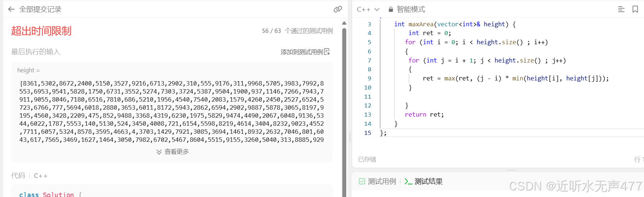The image size is (644, 197).
Task: Click line number 9 in the editor gutter
Action: (369, 79)
